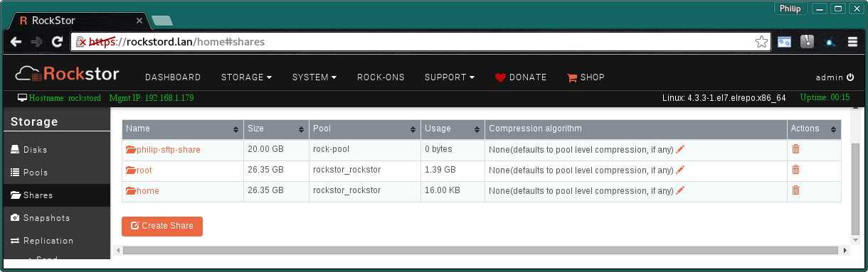868x272 pixels.
Task: Open the home share link
Action: coord(142,191)
